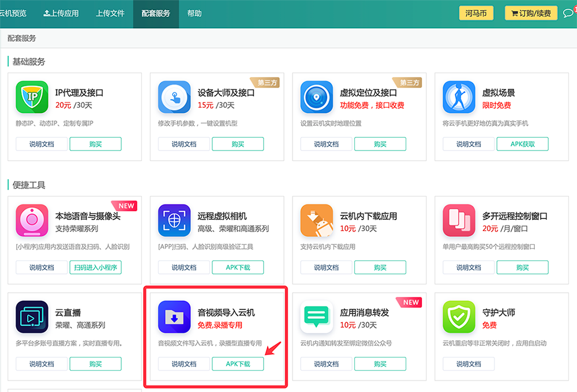Click 扫码进入小程序 button
The height and width of the screenshot is (392, 577).
tap(96, 267)
